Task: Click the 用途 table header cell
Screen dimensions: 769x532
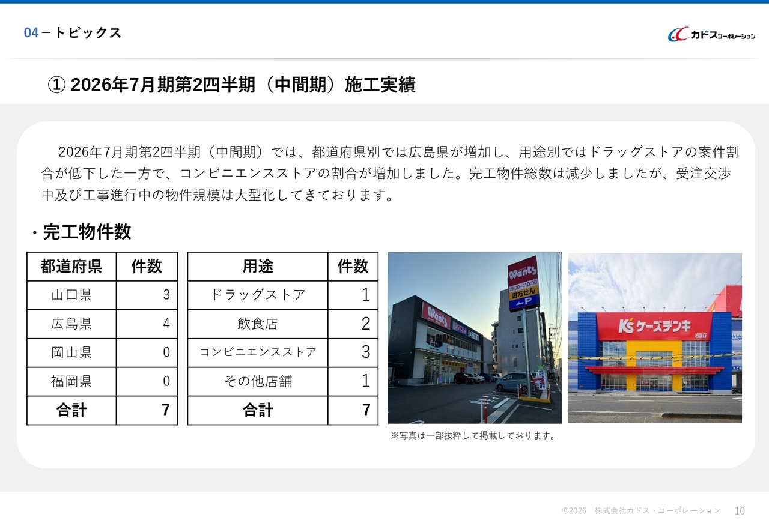Action: click(258, 267)
